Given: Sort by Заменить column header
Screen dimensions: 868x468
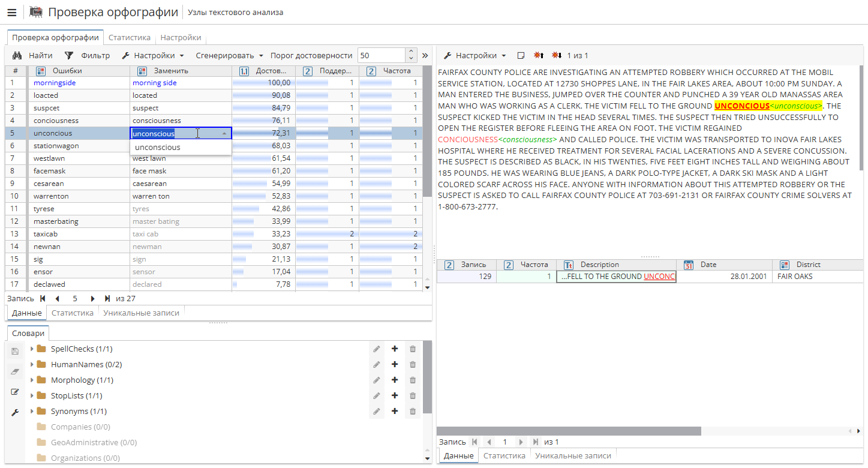Looking at the screenshot, I should pyautogui.click(x=181, y=71).
